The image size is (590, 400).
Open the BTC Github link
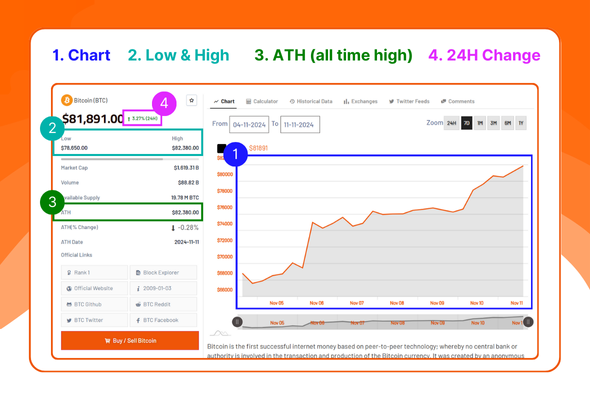click(x=94, y=304)
